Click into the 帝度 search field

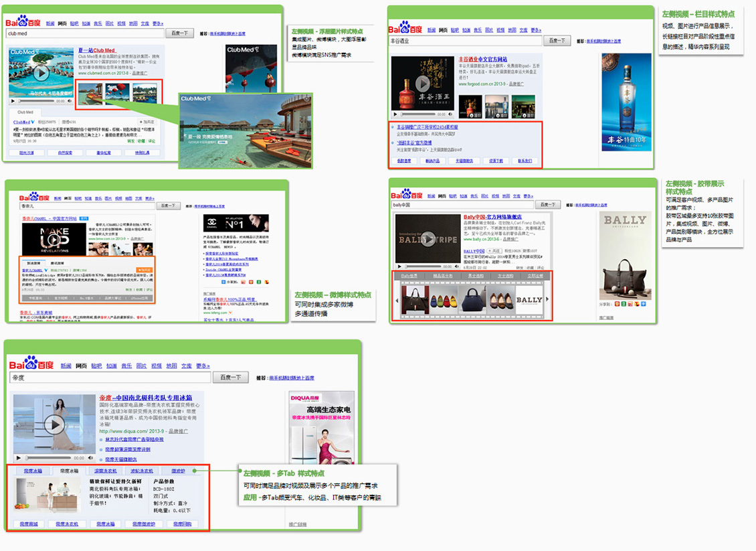110,378
